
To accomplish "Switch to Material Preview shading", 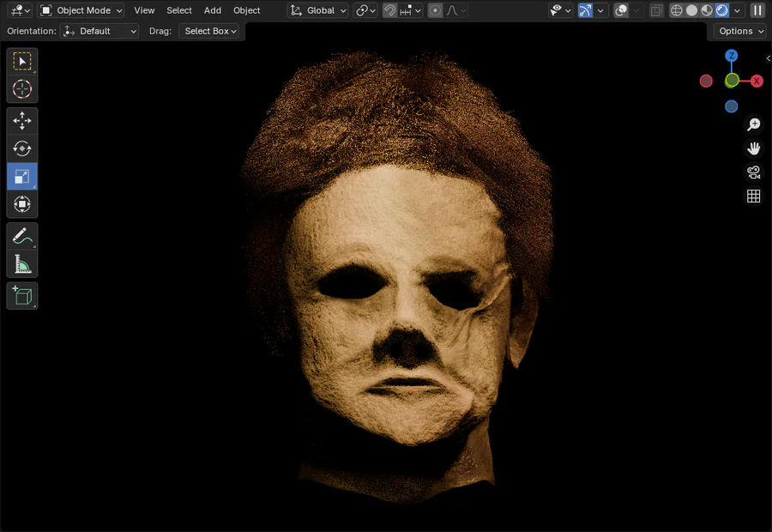I will coord(707,10).
